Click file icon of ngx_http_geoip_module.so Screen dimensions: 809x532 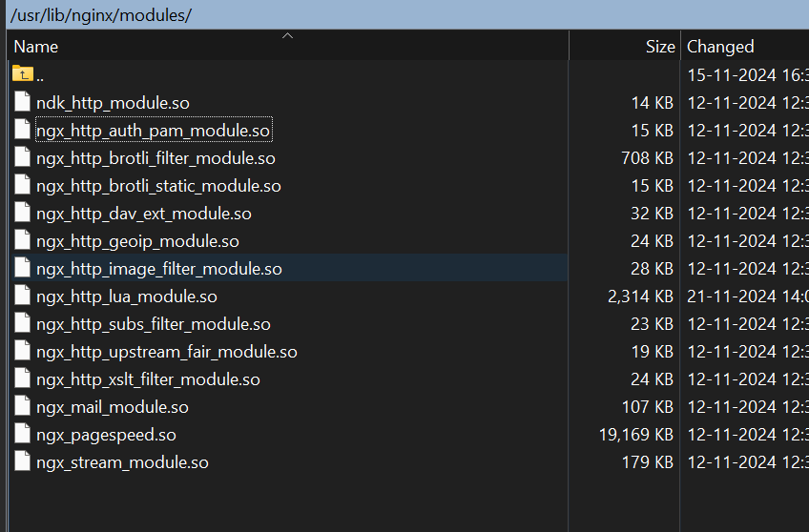(22, 239)
